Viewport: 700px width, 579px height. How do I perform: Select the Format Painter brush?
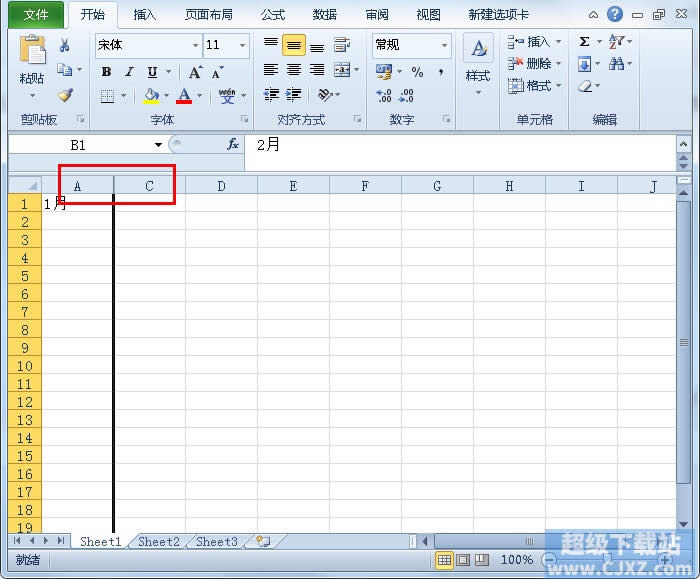pyautogui.click(x=65, y=95)
